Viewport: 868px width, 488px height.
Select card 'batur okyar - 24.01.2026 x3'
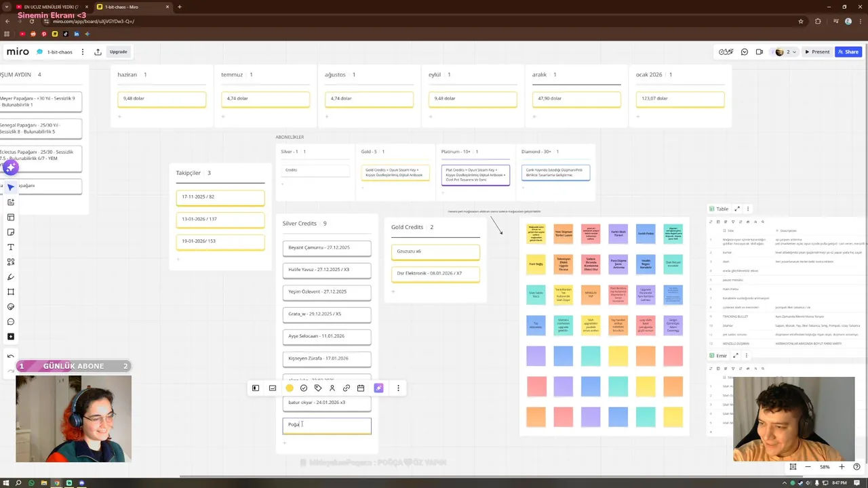pos(327,403)
